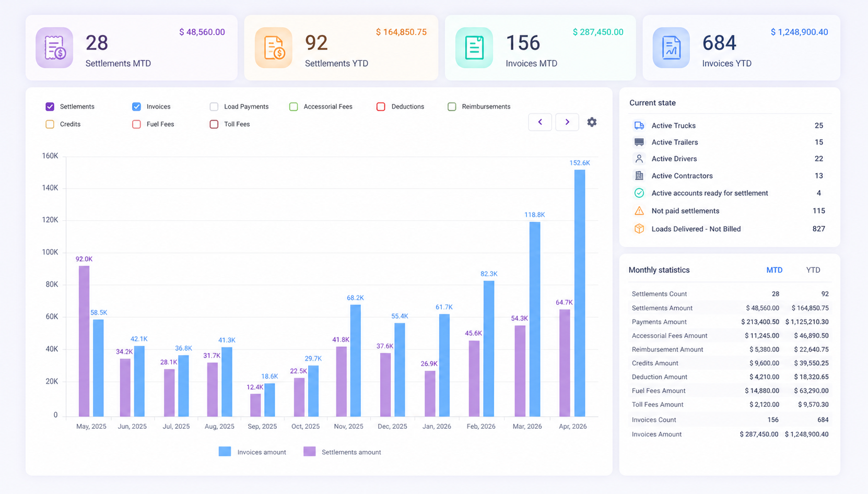Click the Active Contractors building icon
This screenshot has width=868, height=494.
pyautogui.click(x=639, y=175)
